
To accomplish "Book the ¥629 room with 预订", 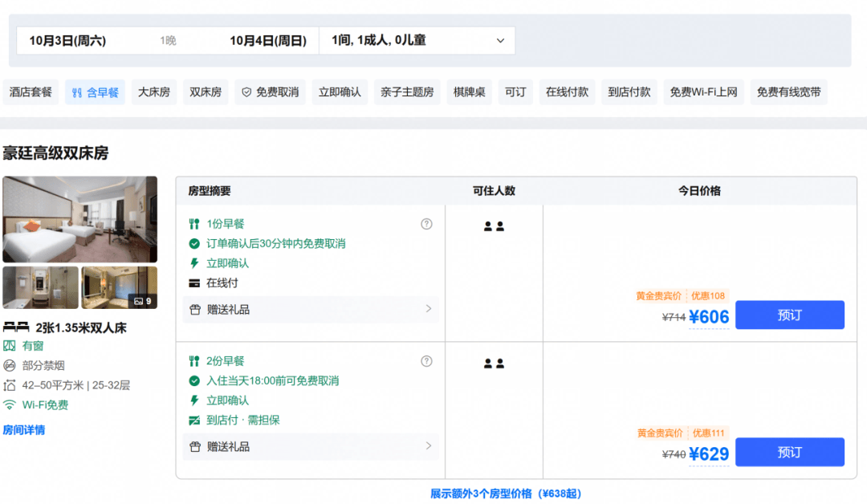I will click(790, 452).
